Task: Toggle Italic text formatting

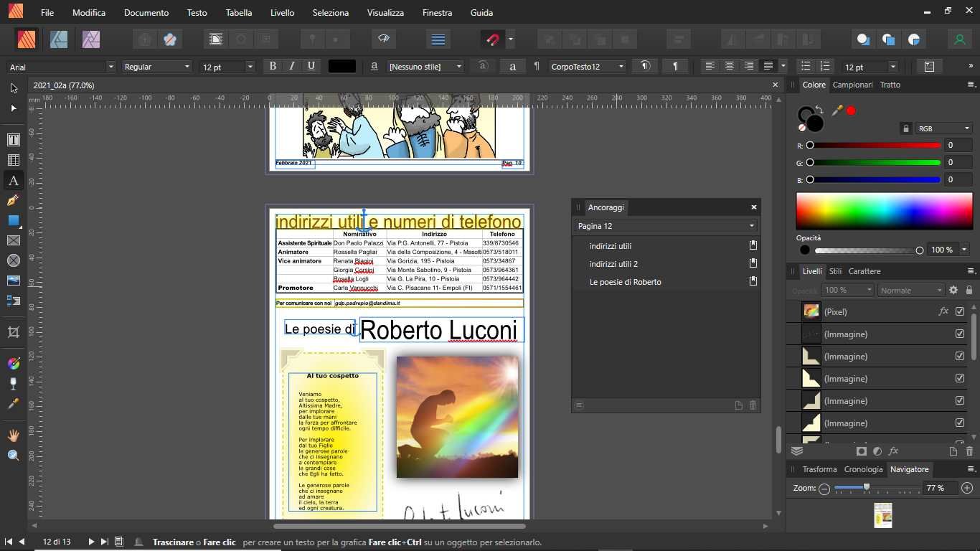Action: pos(292,66)
